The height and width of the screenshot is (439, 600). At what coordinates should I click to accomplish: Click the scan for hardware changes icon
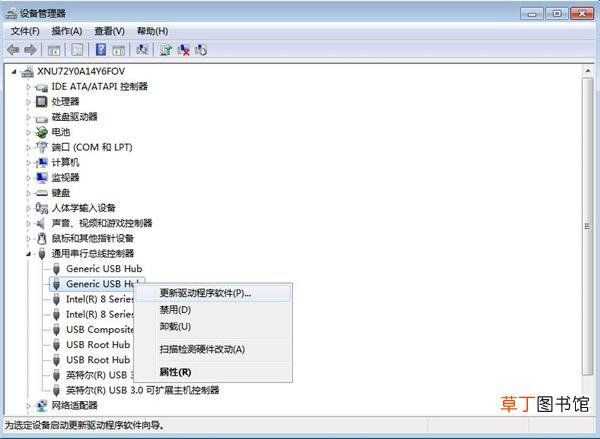click(x=142, y=50)
